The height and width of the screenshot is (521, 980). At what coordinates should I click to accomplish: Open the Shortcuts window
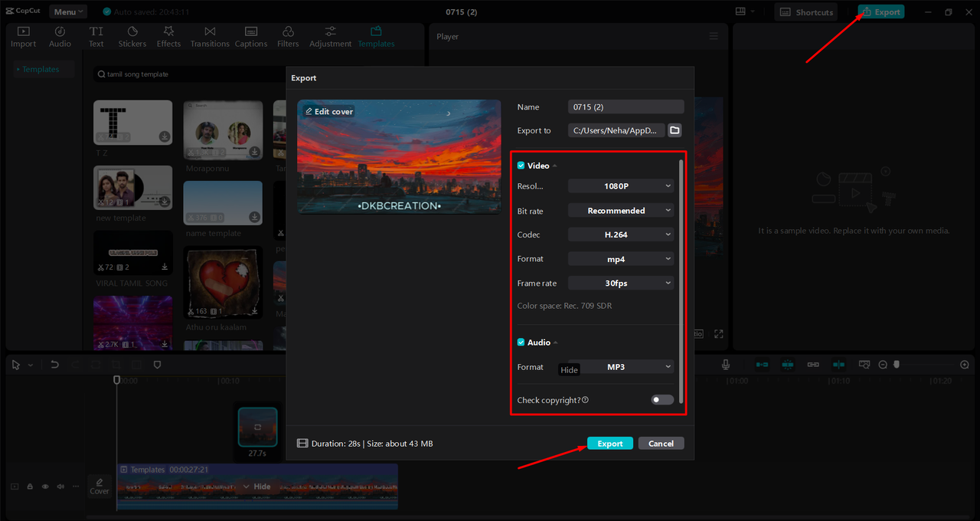[806, 11]
